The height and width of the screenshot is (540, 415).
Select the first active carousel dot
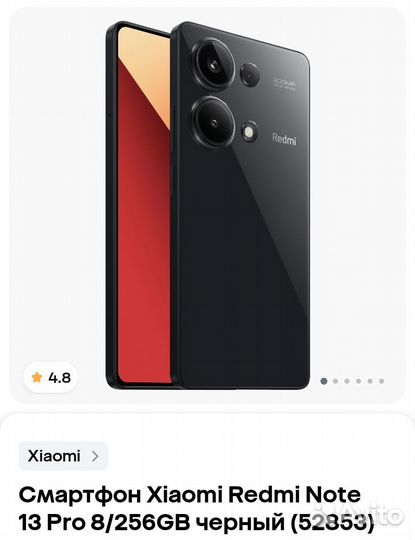click(x=324, y=381)
